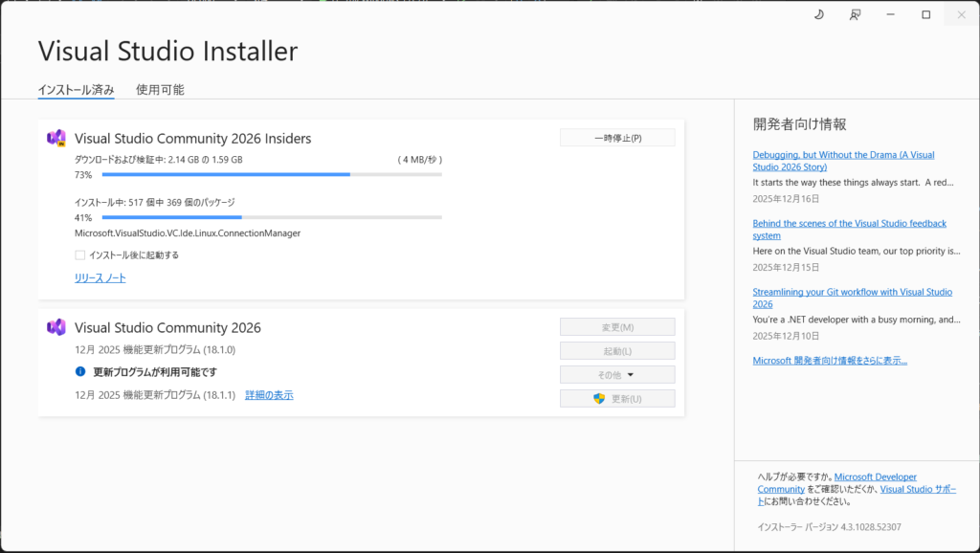The image size is (980, 553).
Task: Expand the その他 dropdown menu
Action: tap(617, 375)
